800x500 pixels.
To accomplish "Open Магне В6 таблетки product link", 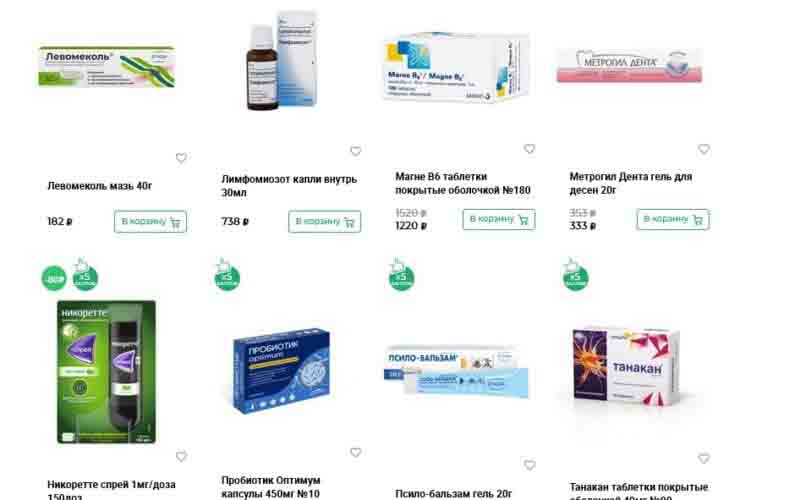I will coord(463,183).
